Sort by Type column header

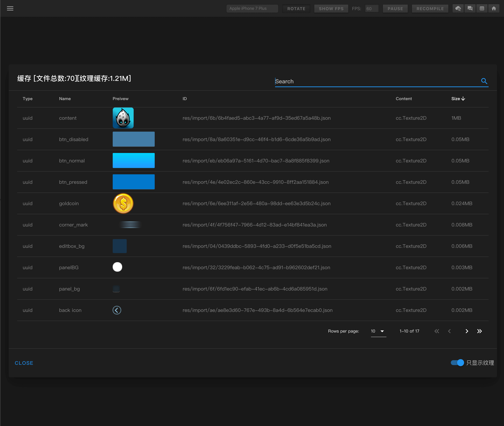(27, 99)
